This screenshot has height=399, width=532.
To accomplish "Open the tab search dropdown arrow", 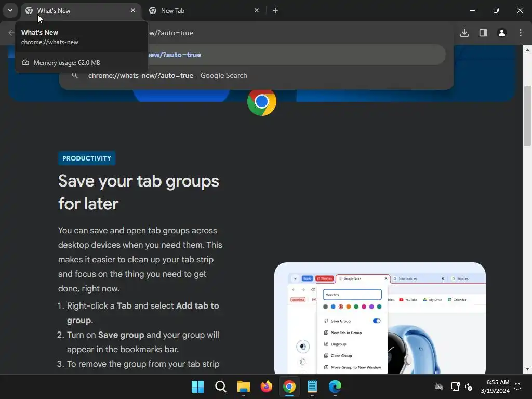I will tap(10, 10).
